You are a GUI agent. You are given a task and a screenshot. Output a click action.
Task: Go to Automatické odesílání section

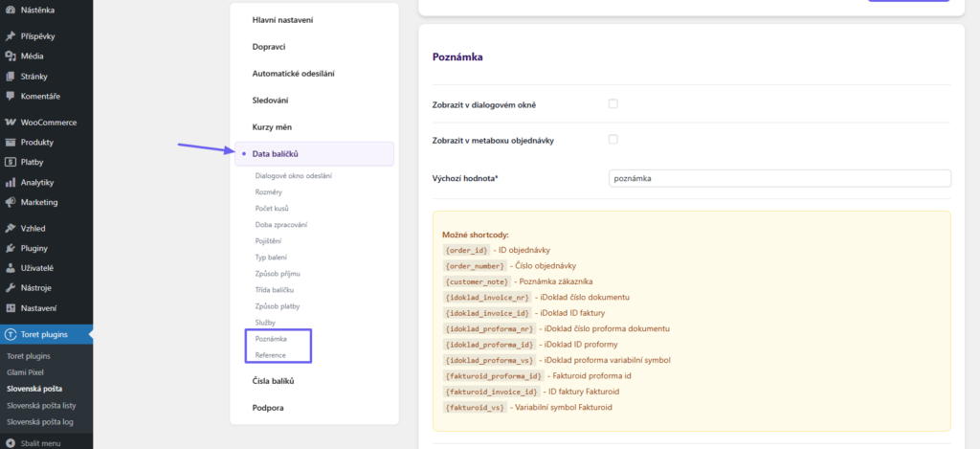point(293,74)
